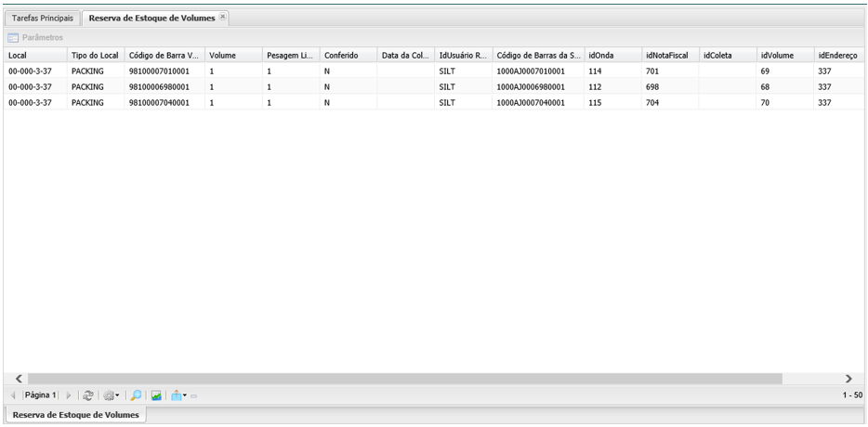Click the horizontal scrollbar thumb

pyautogui.click(x=404, y=379)
